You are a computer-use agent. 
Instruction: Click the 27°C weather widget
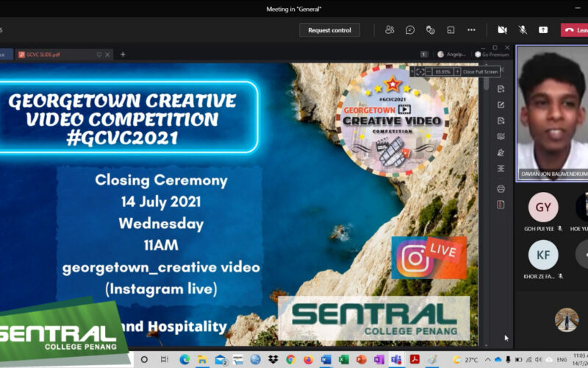465,360
